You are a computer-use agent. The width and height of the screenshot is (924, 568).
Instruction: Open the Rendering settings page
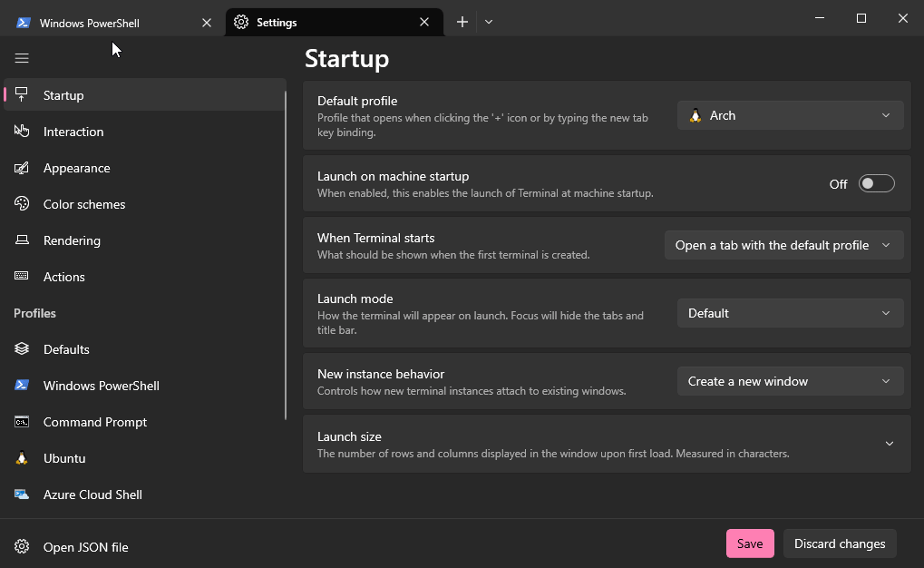pos(72,240)
